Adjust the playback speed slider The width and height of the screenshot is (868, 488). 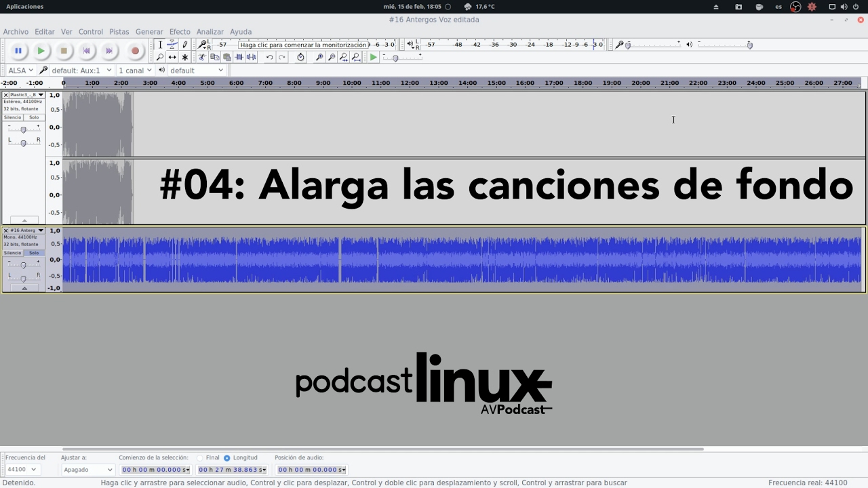click(395, 58)
